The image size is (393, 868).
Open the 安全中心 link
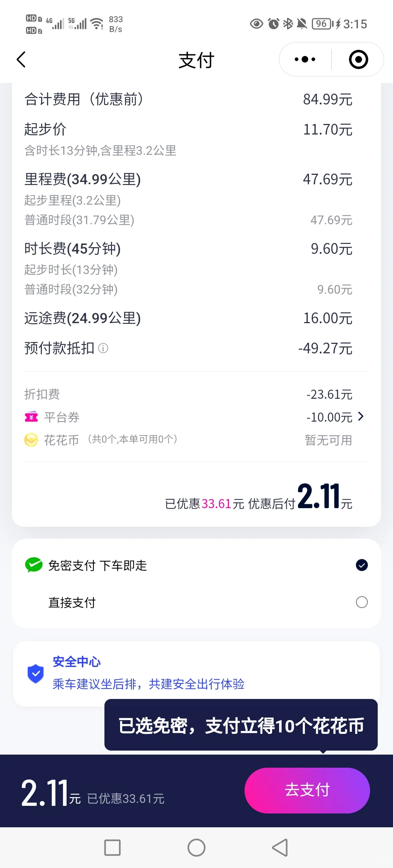click(x=77, y=662)
